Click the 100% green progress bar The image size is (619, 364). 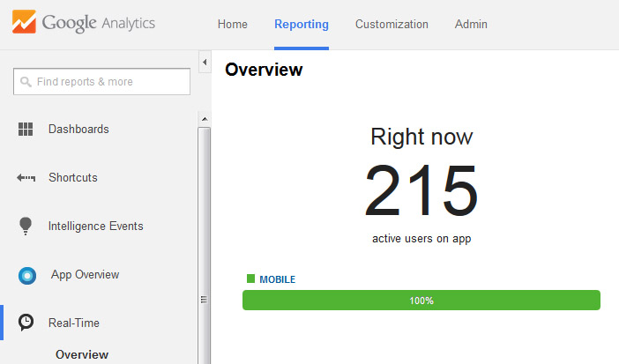(421, 301)
